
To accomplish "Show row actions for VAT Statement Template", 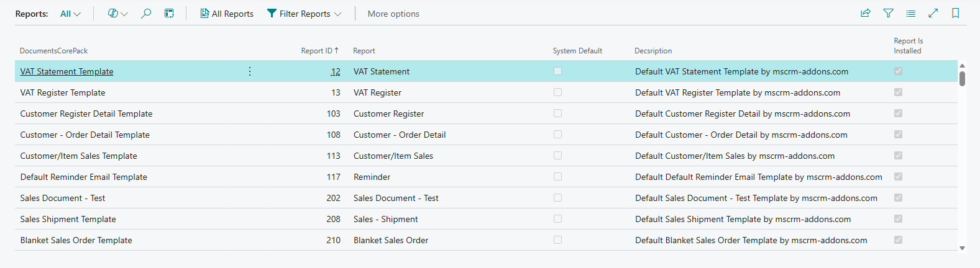I will tap(250, 71).
